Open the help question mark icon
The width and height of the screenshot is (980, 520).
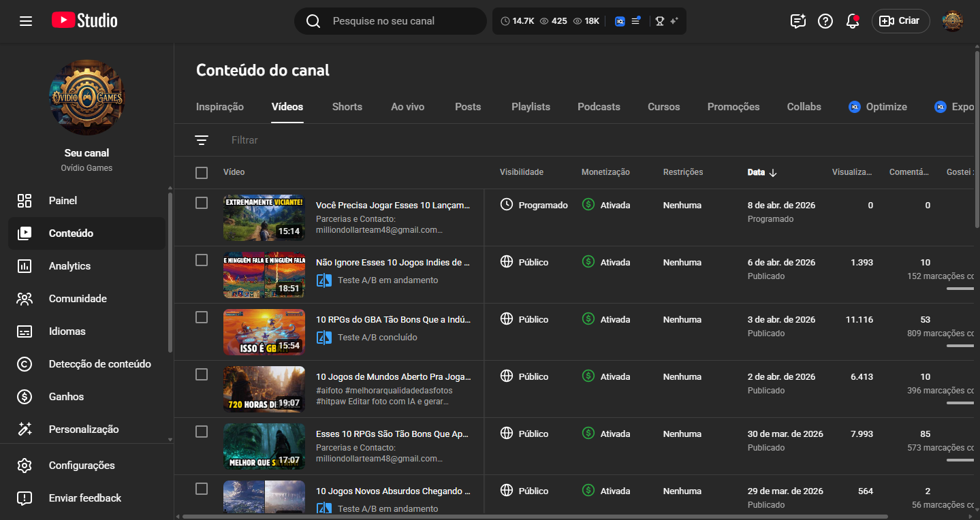click(x=825, y=21)
